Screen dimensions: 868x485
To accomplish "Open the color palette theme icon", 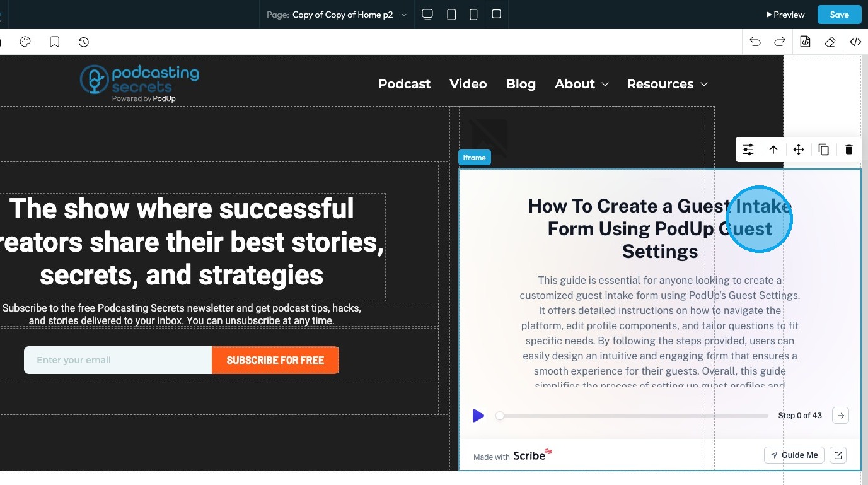I will (25, 42).
